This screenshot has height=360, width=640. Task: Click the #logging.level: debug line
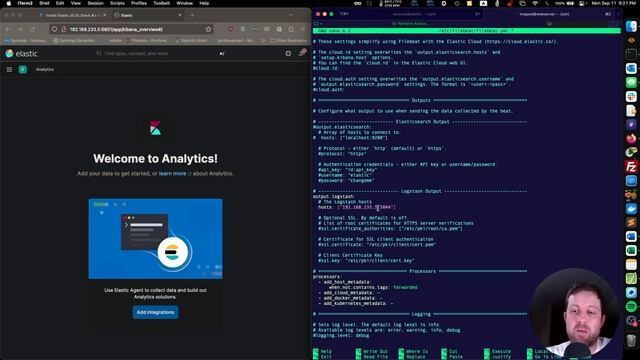[x=341, y=336]
